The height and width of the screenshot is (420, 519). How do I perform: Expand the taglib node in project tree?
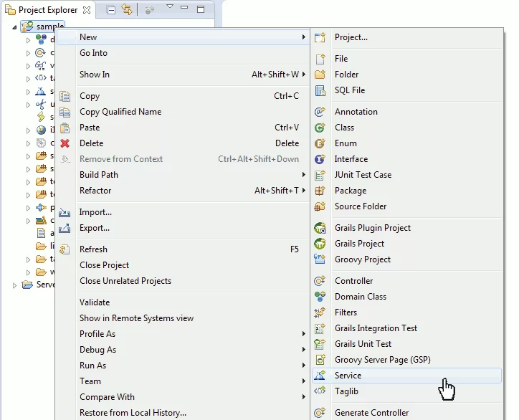(28, 79)
